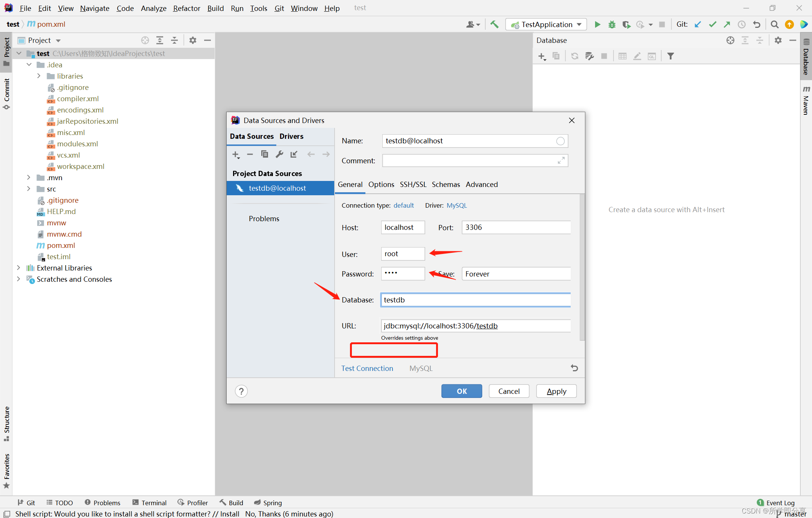Switch to the Drivers tab
This screenshot has width=812, height=518.
tap(291, 136)
